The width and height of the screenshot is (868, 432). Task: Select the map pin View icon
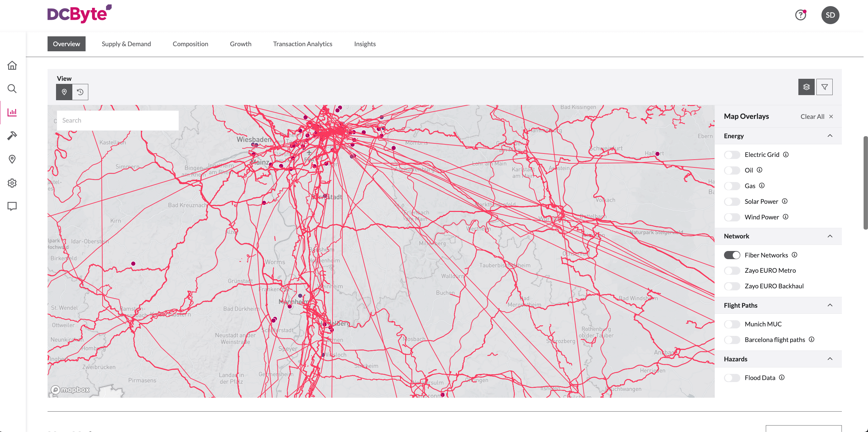coord(64,92)
